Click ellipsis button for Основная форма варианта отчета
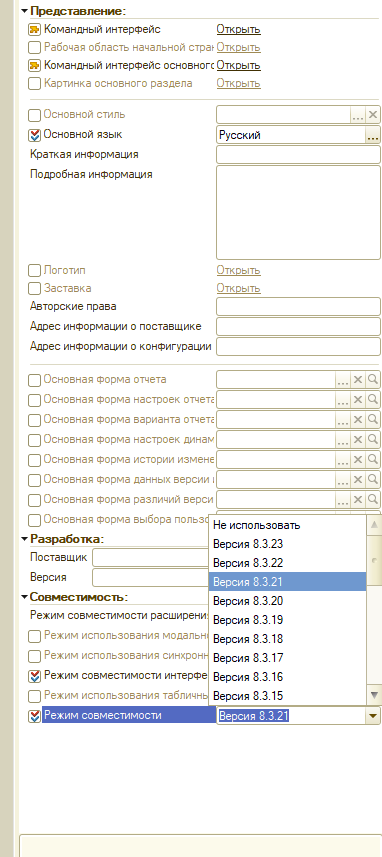 point(343,420)
